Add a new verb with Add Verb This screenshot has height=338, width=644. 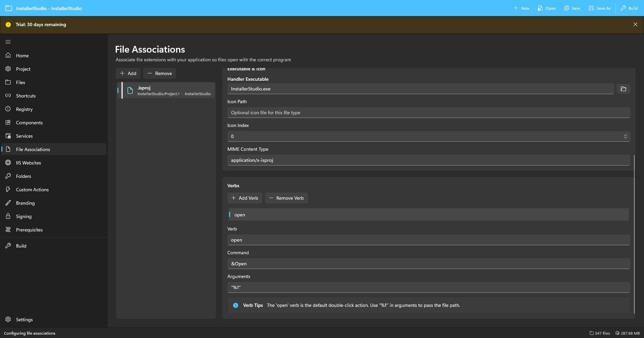245,198
